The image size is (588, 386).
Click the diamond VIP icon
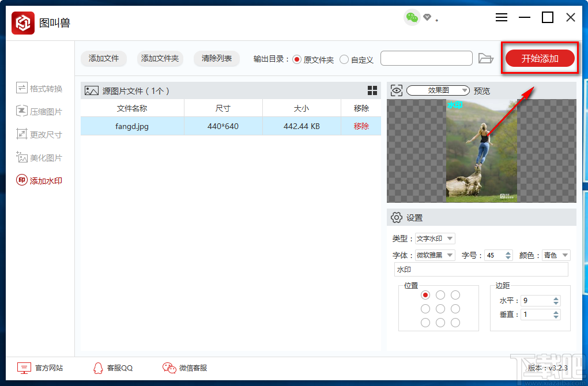427,17
